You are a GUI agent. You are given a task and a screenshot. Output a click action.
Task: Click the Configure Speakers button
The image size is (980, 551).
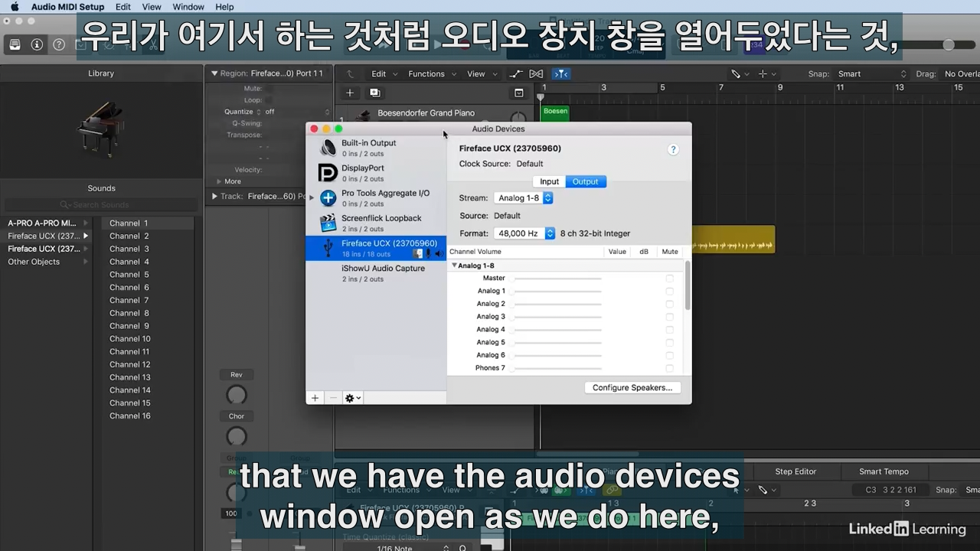pos(632,388)
